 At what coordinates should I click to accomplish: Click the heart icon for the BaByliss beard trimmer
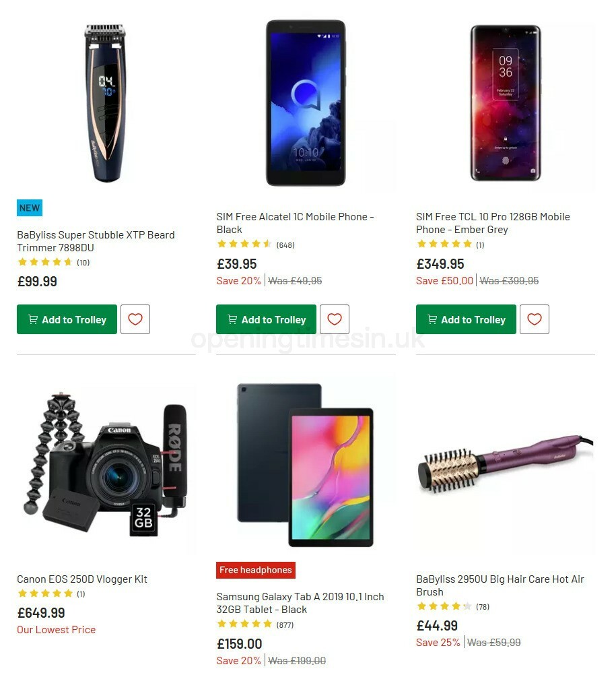coord(135,319)
